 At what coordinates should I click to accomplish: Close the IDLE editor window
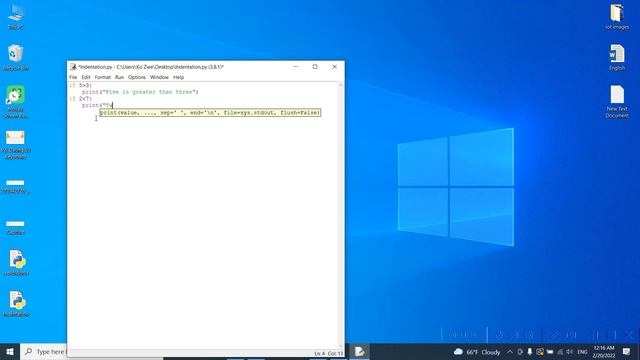pyautogui.click(x=334, y=67)
